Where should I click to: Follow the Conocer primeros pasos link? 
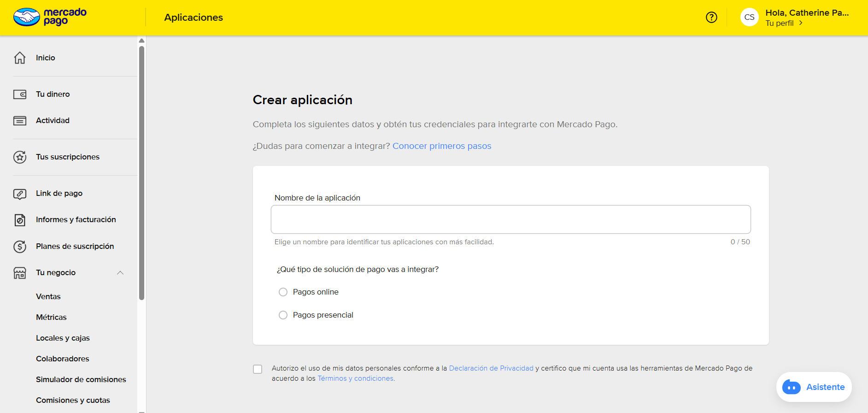point(442,146)
